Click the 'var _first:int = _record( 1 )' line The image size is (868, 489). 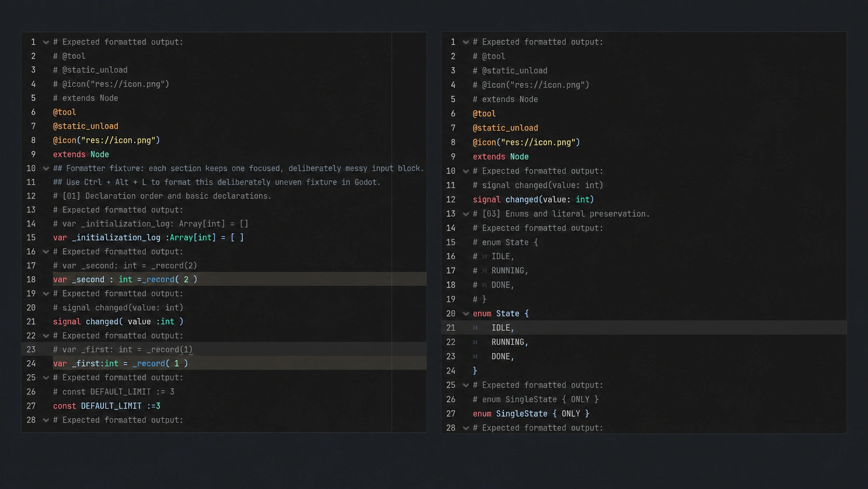(x=120, y=364)
